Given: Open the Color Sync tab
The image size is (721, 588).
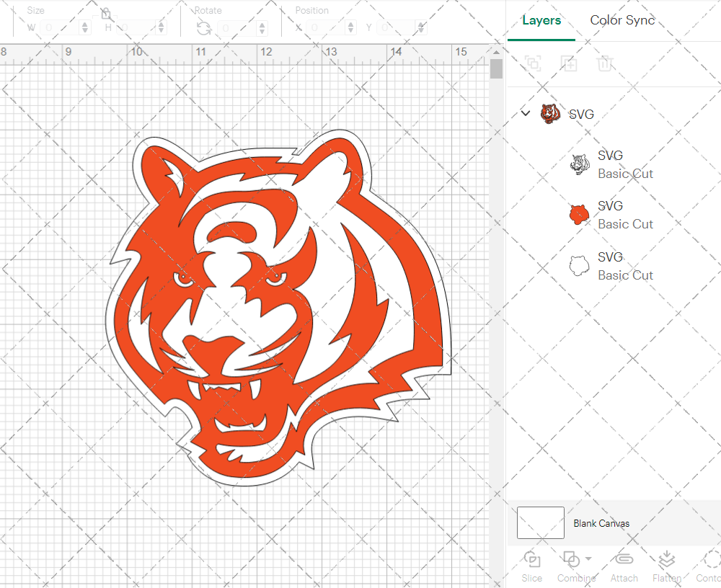Looking at the screenshot, I should click(x=622, y=20).
